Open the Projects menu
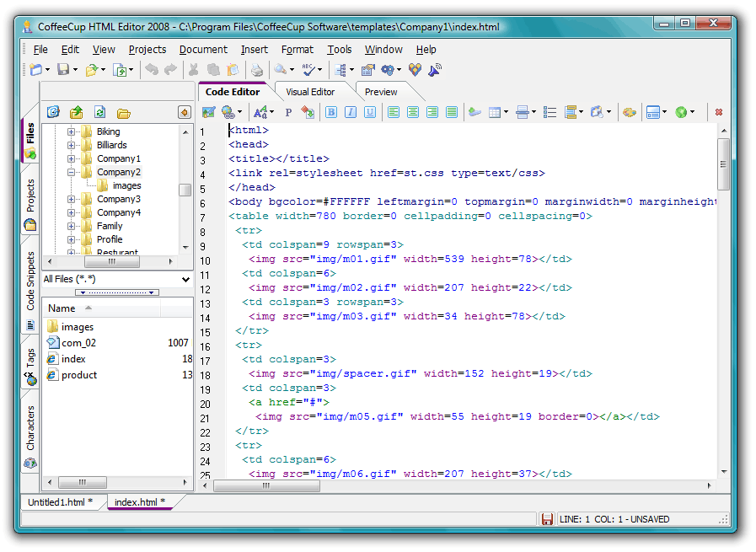Screen dimensions: 756x552 pyautogui.click(x=147, y=50)
